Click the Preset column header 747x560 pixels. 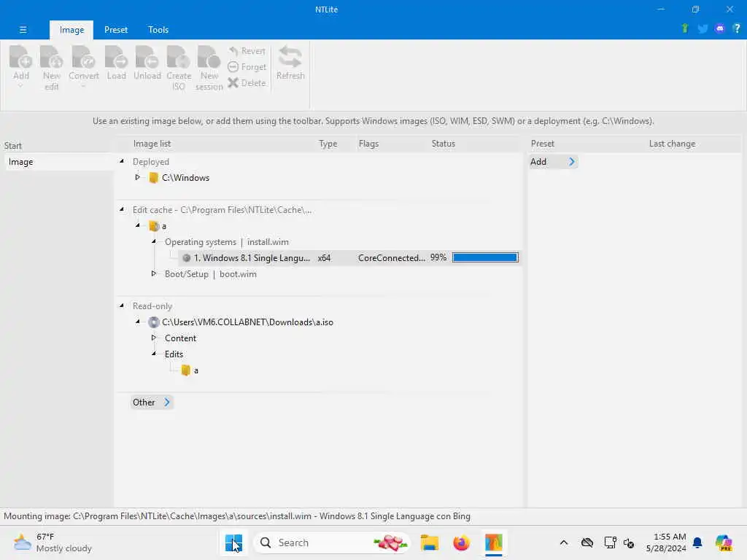[543, 144]
